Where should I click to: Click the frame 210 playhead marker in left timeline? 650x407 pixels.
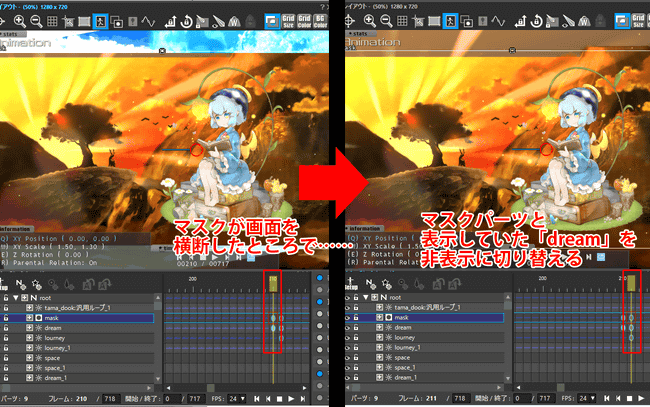click(273, 283)
